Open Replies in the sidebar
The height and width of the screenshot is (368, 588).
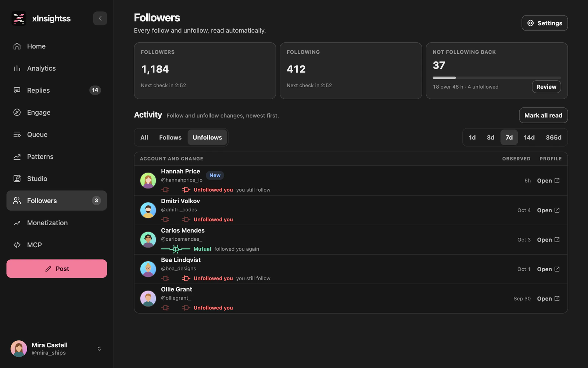pos(57,90)
